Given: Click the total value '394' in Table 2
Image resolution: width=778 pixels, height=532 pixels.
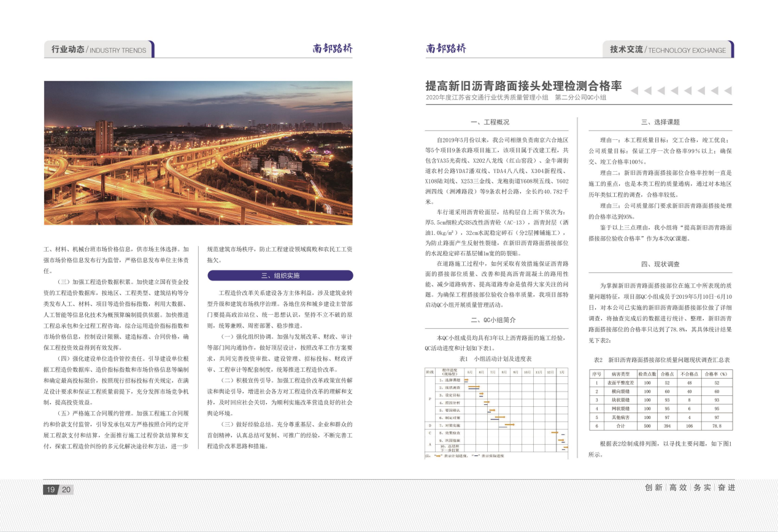Looking at the screenshot, I should tap(668, 425).
